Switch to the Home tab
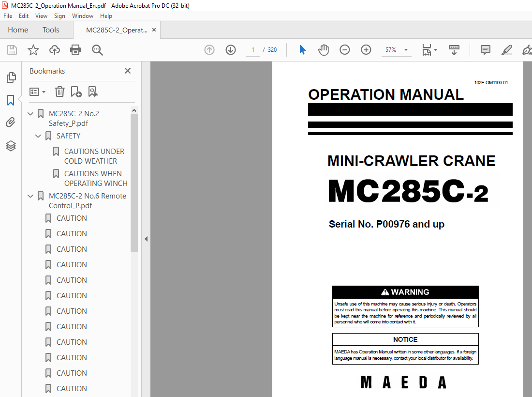 pyautogui.click(x=18, y=30)
